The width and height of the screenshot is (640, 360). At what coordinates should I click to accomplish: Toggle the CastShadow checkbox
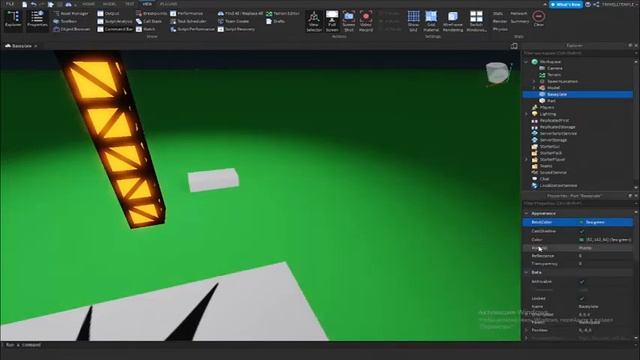(x=582, y=231)
